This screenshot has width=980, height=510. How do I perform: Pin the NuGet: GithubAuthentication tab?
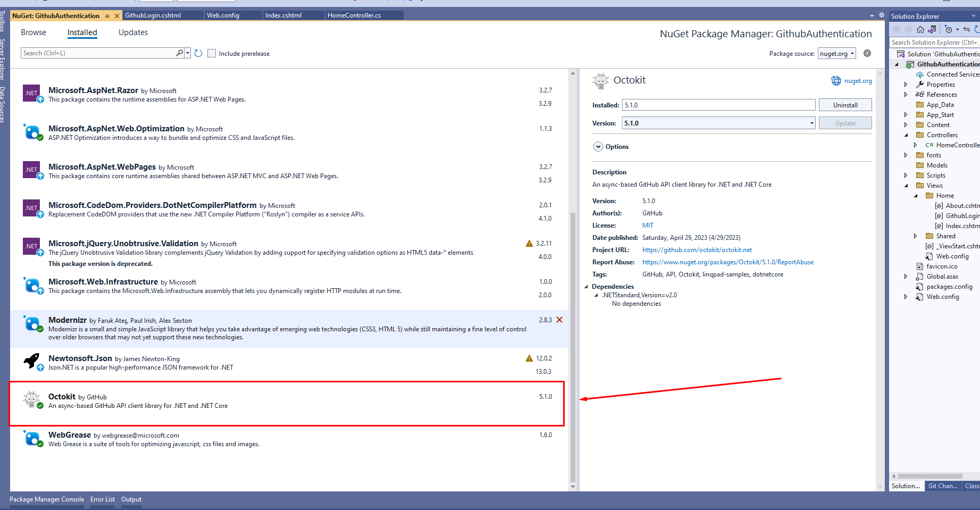click(x=107, y=16)
